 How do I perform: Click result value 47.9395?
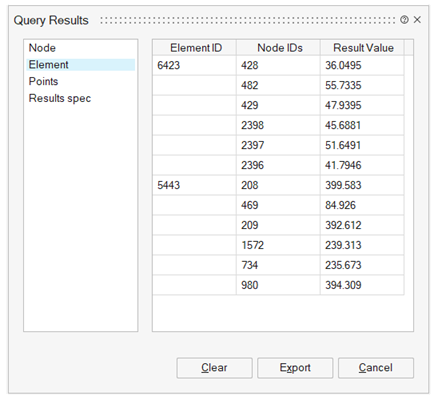click(x=362, y=105)
